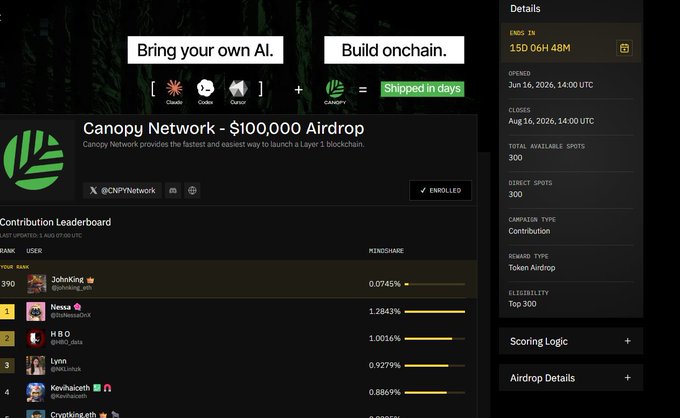
Task: Click the Closes date Aug 16, 2026
Action: tap(551, 121)
